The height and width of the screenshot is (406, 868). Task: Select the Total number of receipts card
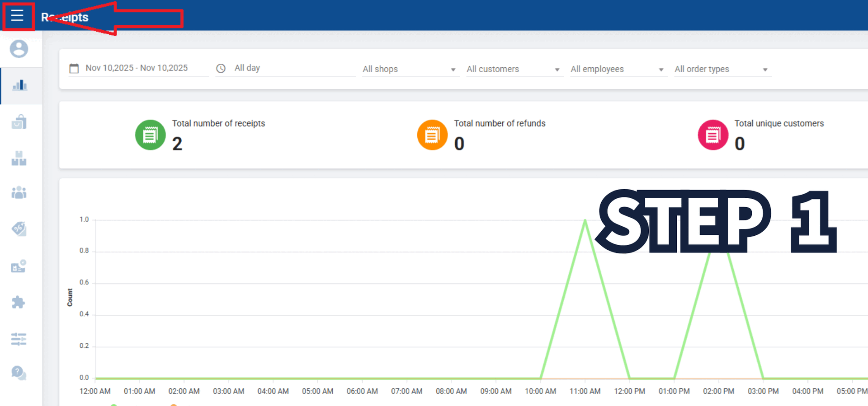click(x=200, y=135)
